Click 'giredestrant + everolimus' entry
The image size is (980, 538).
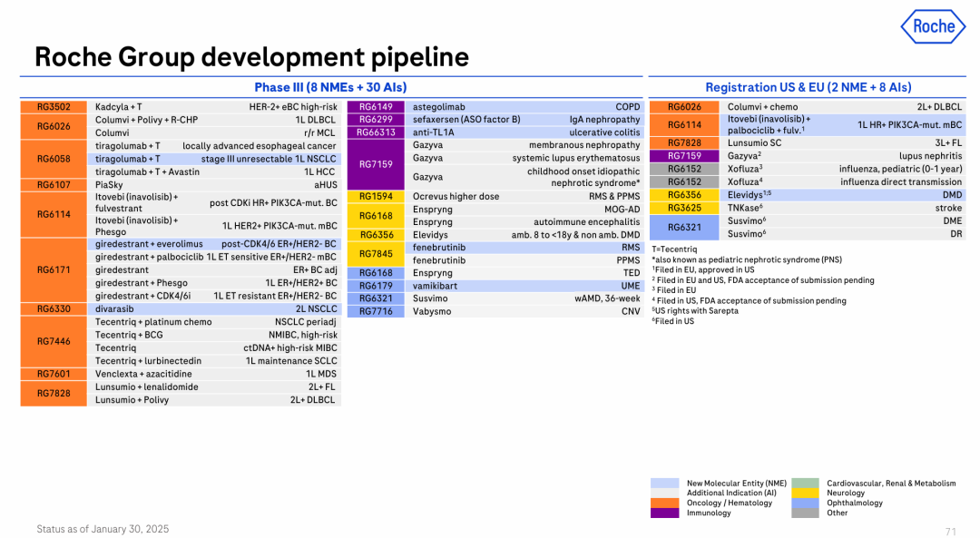click(149, 244)
